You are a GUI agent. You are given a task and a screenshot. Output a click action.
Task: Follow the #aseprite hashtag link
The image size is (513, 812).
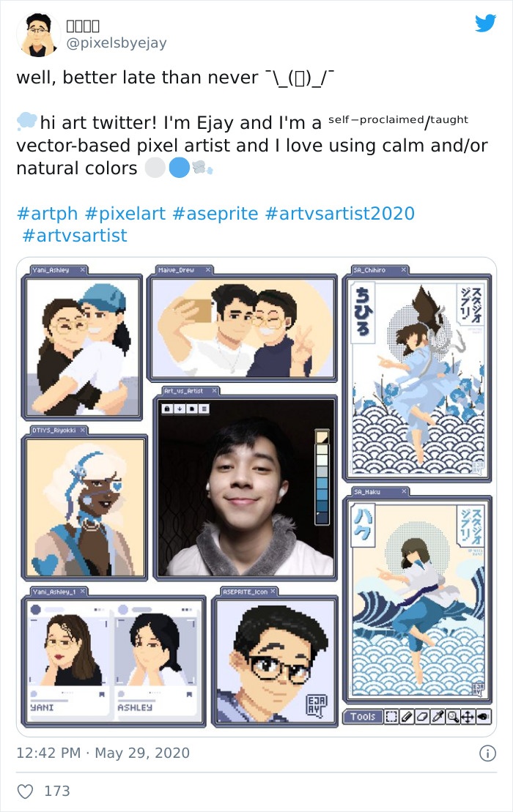coord(215,214)
